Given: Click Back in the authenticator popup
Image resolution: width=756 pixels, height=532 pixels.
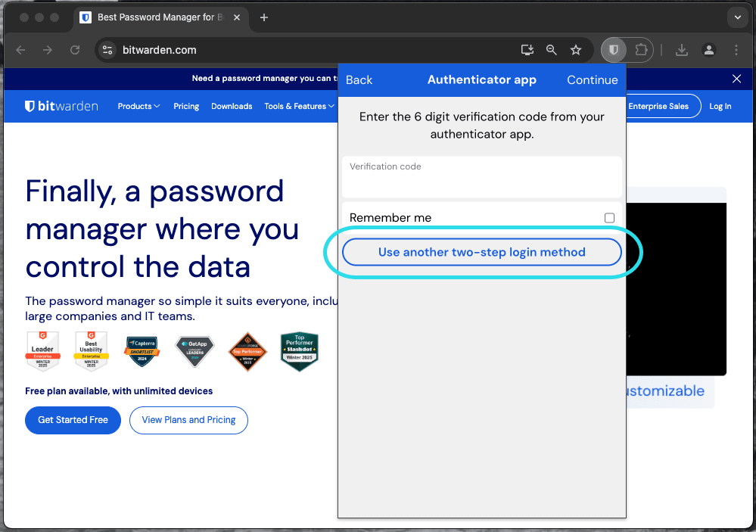Looking at the screenshot, I should [358, 79].
